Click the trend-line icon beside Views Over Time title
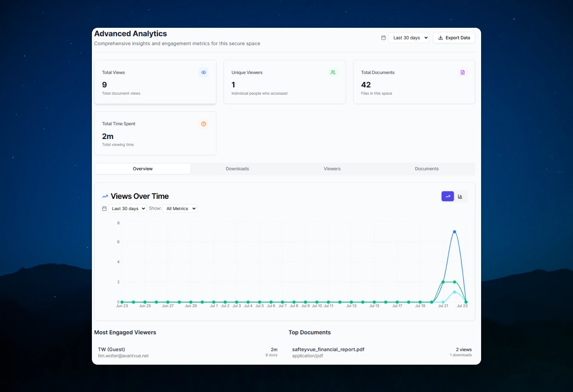 tap(105, 196)
